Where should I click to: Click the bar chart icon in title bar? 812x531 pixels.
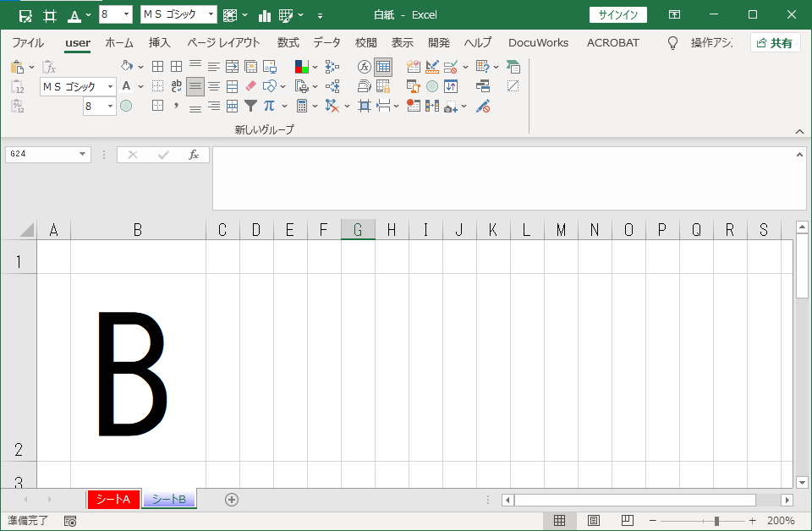coord(265,15)
